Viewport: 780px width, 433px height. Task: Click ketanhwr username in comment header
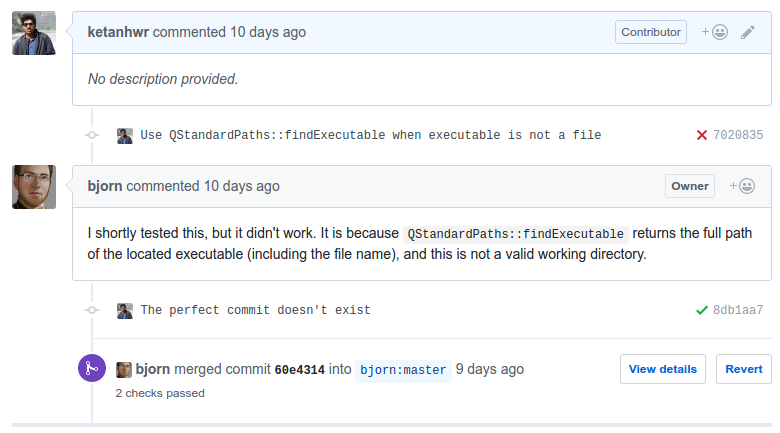[x=118, y=32]
